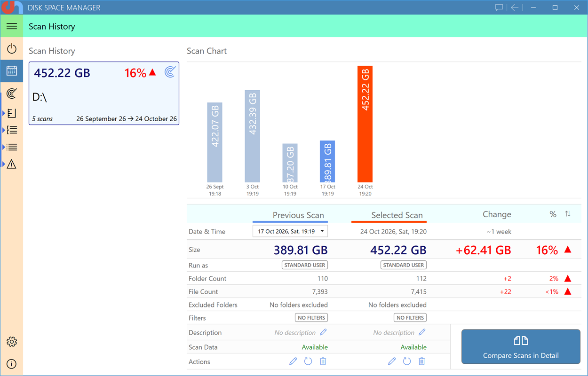Edit the Selected Scan description with its pencil
The image size is (588, 376).
422,332
